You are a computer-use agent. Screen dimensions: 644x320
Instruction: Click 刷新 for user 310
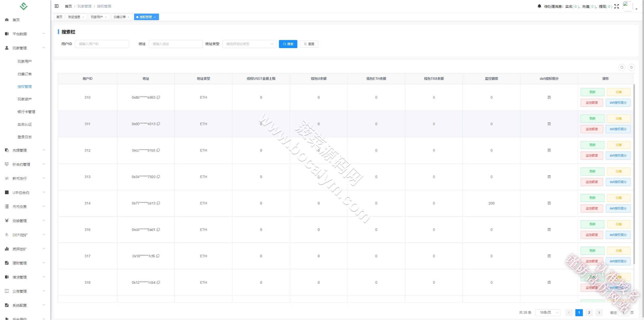(592, 92)
